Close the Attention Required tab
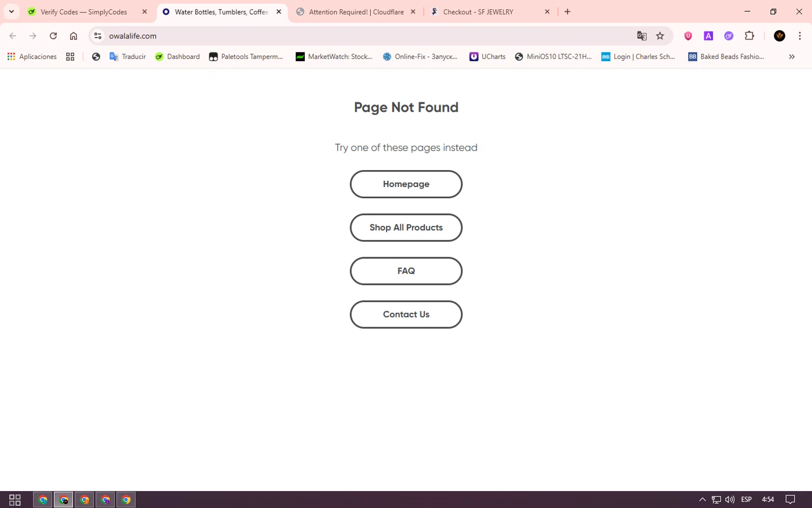Viewport: 812px width, 508px height. coord(413,12)
